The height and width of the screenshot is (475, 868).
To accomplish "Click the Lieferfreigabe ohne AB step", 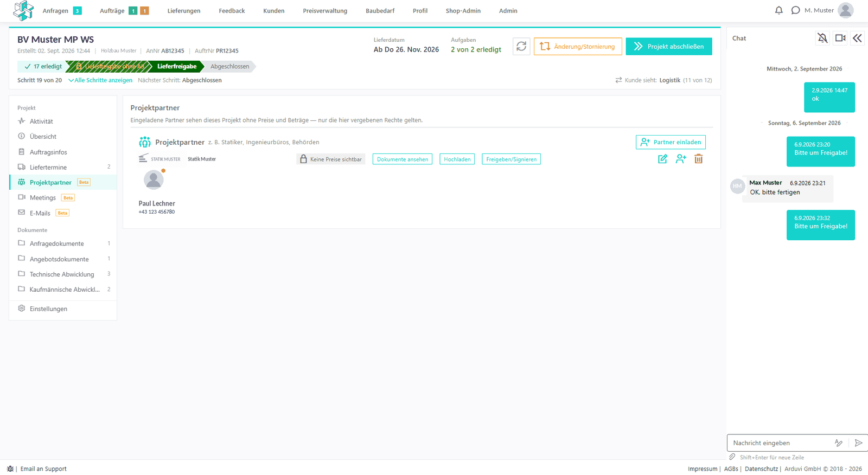I will pyautogui.click(x=109, y=67).
